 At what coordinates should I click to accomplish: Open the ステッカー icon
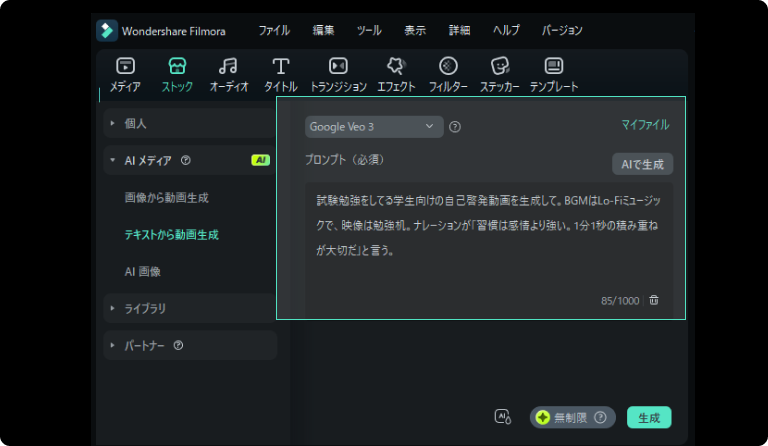click(x=500, y=66)
